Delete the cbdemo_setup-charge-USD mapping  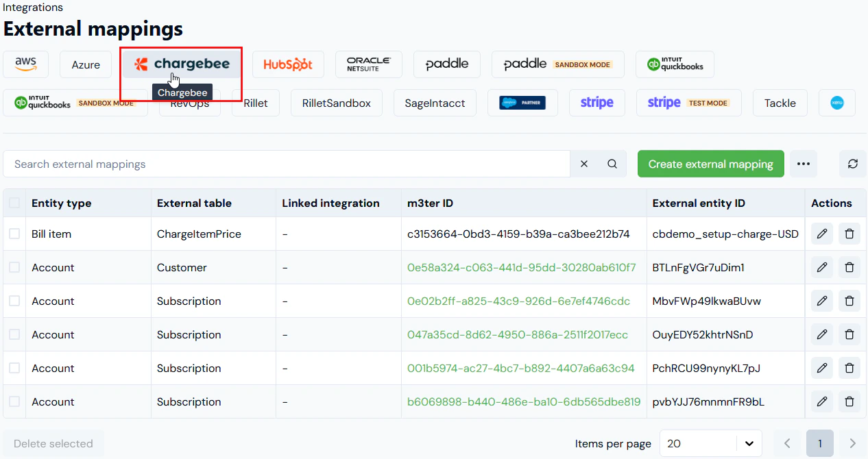[849, 234]
